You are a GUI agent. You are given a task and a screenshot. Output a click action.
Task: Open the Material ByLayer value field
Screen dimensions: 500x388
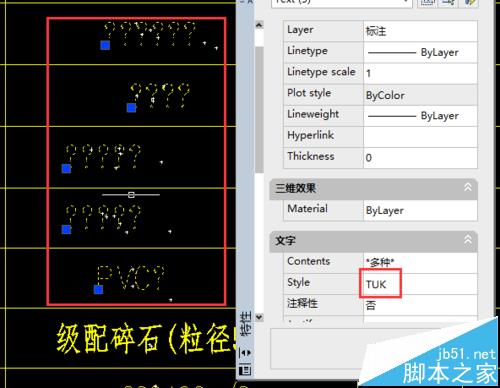pos(420,210)
